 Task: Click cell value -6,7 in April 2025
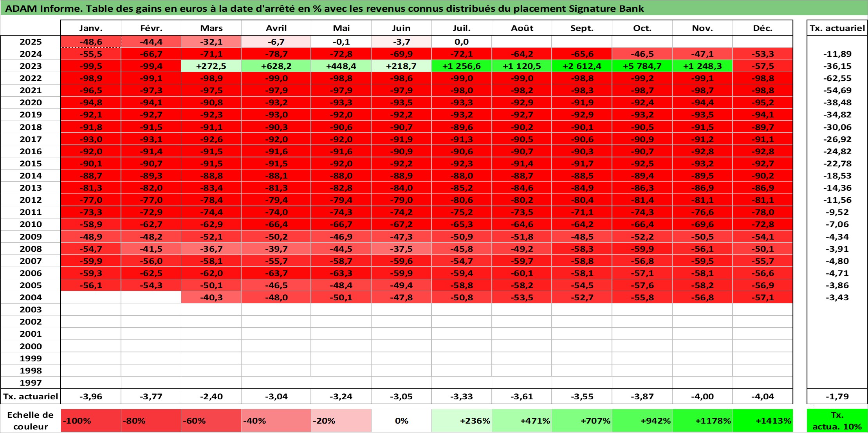click(276, 42)
